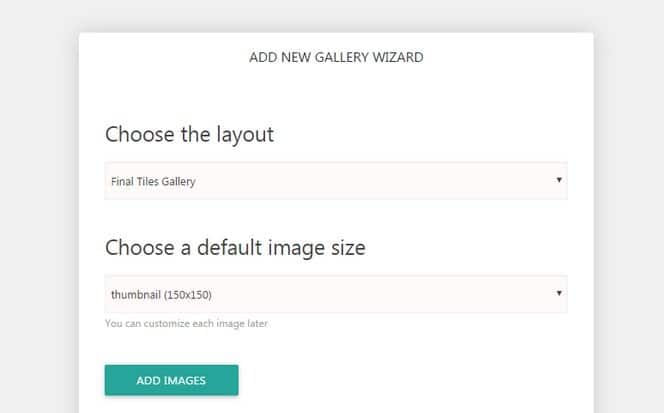
Task: Click the 'thumbnail (150x150)' option text
Action: click(x=161, y=295)
